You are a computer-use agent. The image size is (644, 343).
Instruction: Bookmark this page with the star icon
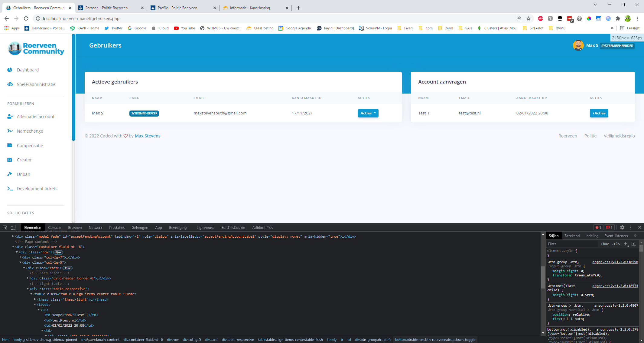point(529,18)
